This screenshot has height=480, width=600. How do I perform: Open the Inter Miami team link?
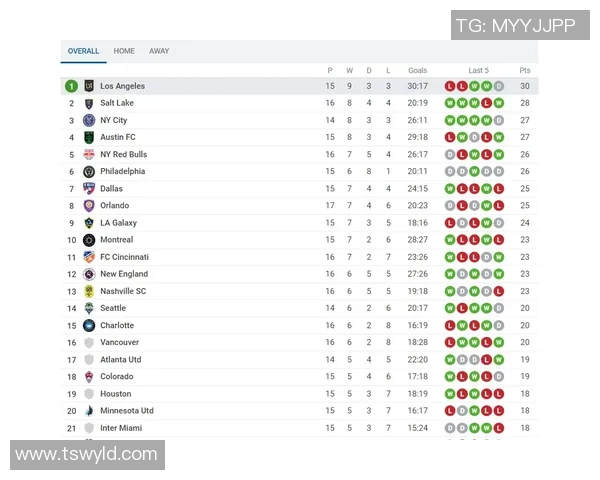click(x=121, y=428)
